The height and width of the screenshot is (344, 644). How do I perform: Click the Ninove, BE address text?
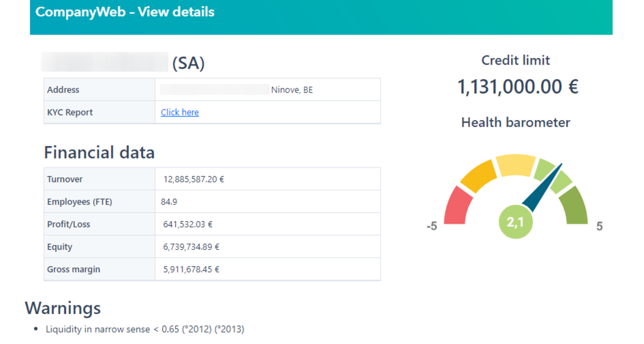292,90
